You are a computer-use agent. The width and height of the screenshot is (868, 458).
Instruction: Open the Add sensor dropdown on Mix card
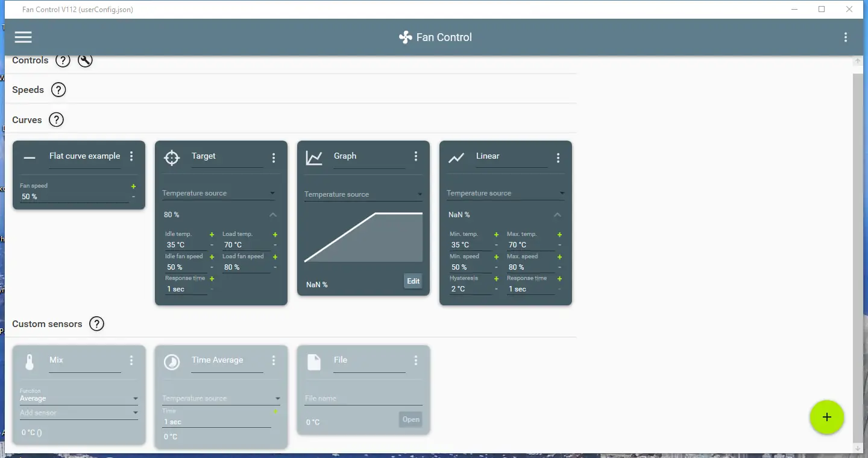click(x=79, y=413)
